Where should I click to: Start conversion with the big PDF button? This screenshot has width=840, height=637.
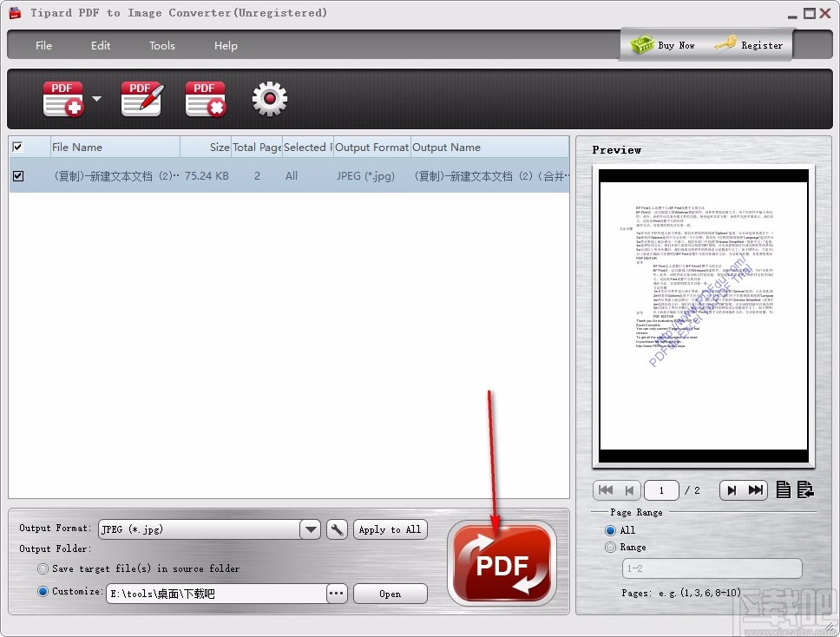coord(502,561)
